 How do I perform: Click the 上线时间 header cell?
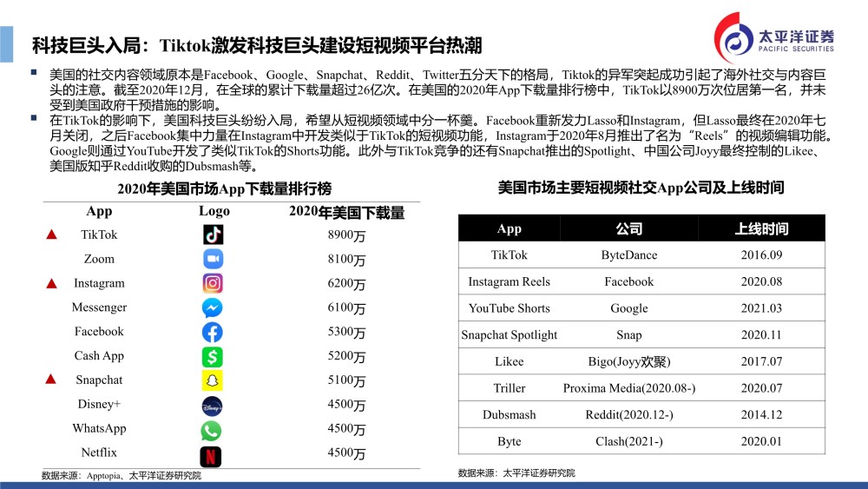tap(761, 228)
